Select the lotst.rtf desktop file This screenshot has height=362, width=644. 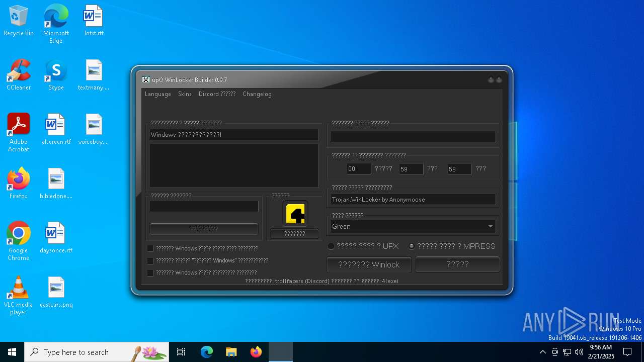(x=94, y=21)
